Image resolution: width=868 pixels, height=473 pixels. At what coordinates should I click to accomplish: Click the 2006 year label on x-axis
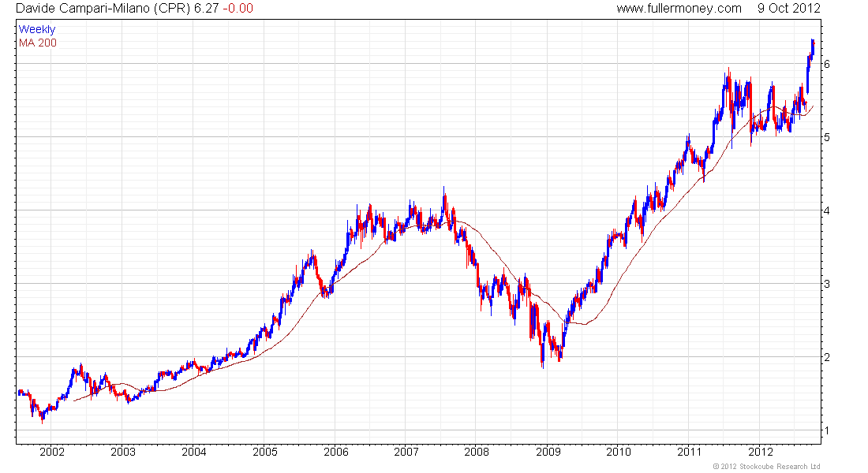[x=335, y=452]
